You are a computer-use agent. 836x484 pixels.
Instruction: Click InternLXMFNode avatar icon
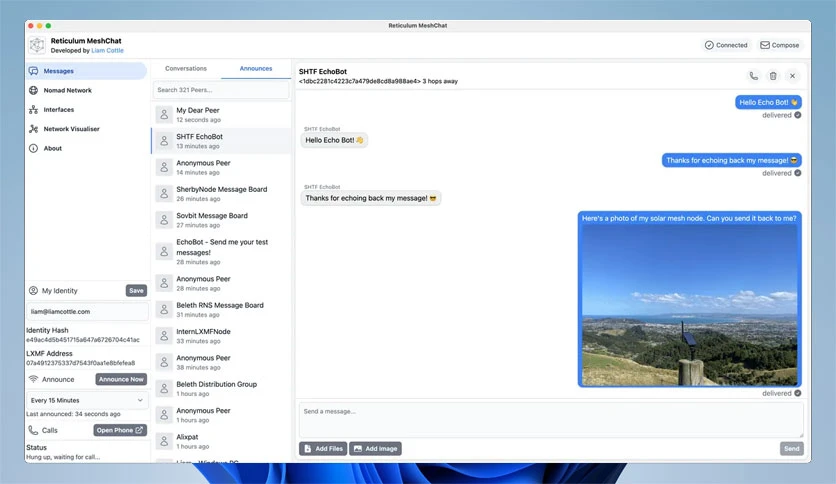(164, 336)
